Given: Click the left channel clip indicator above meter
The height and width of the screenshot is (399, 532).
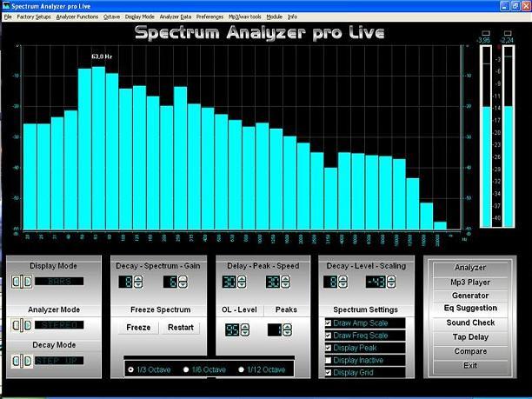Looking at the screenshot, I should pos(486,33).
